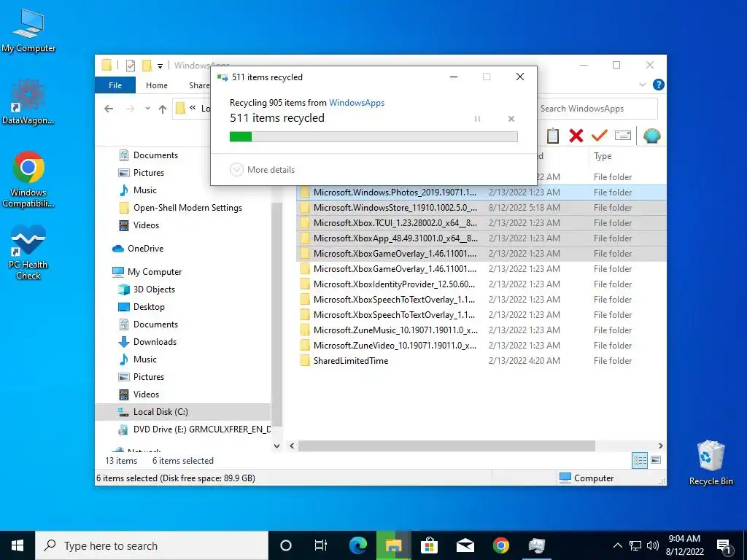
Task: Select Microsoft.XboxIdentityProvider folder
Action: (x=481, y=284)
